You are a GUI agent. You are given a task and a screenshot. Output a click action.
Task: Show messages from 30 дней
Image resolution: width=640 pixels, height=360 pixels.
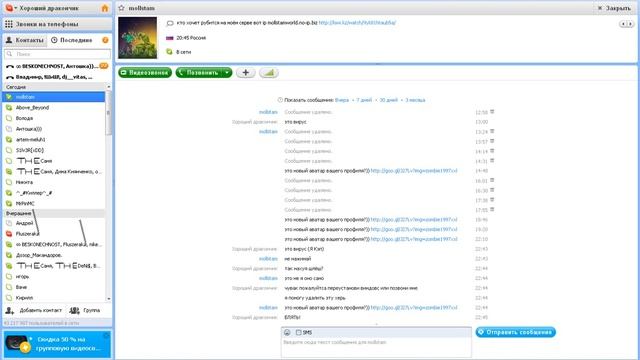(x=389, y=100)
